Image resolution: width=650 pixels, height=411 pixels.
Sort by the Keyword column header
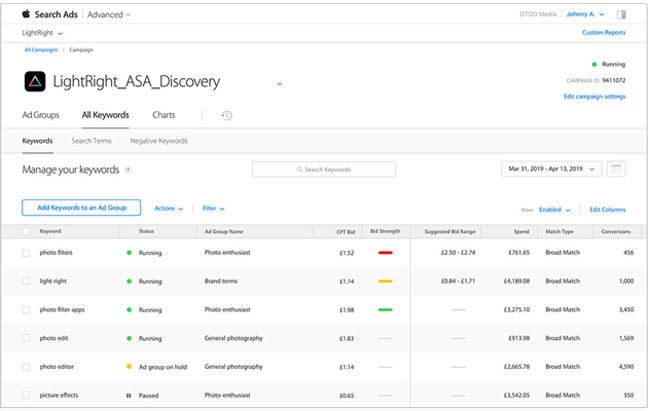[x=50, y=231]
